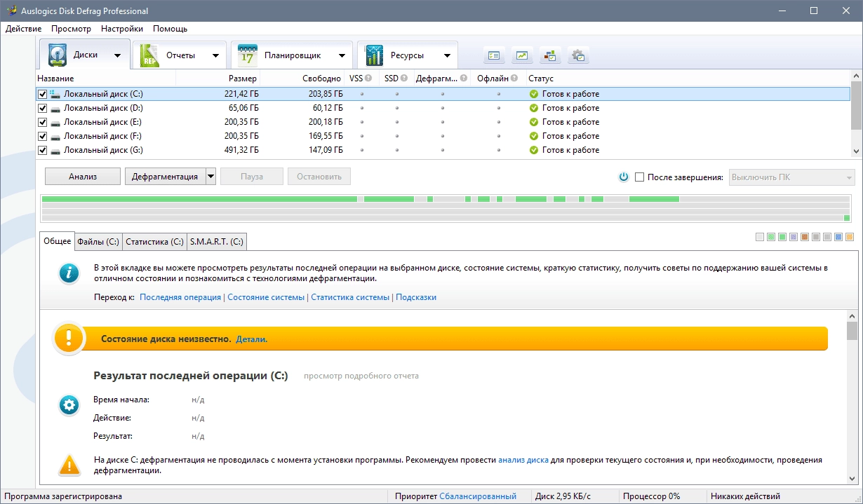Click the brown legend color swatch
Viewport: 863px width, 504px height.
pos(805,237)
